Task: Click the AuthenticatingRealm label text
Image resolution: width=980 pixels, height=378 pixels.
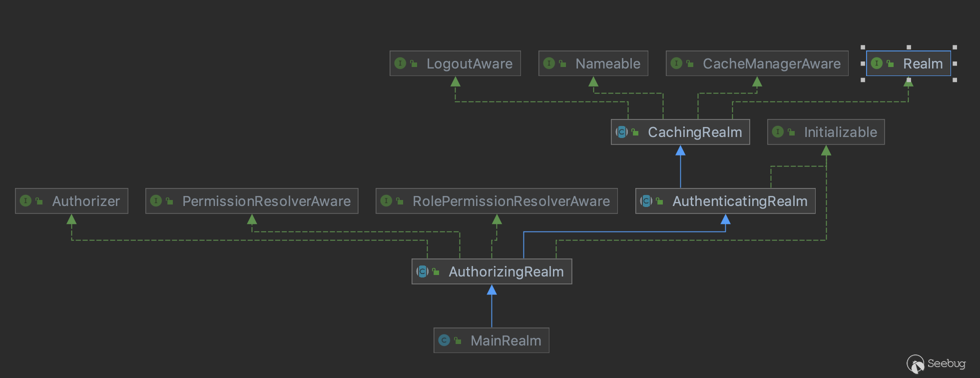Action: pyautogui.click(x=739, y=201)
